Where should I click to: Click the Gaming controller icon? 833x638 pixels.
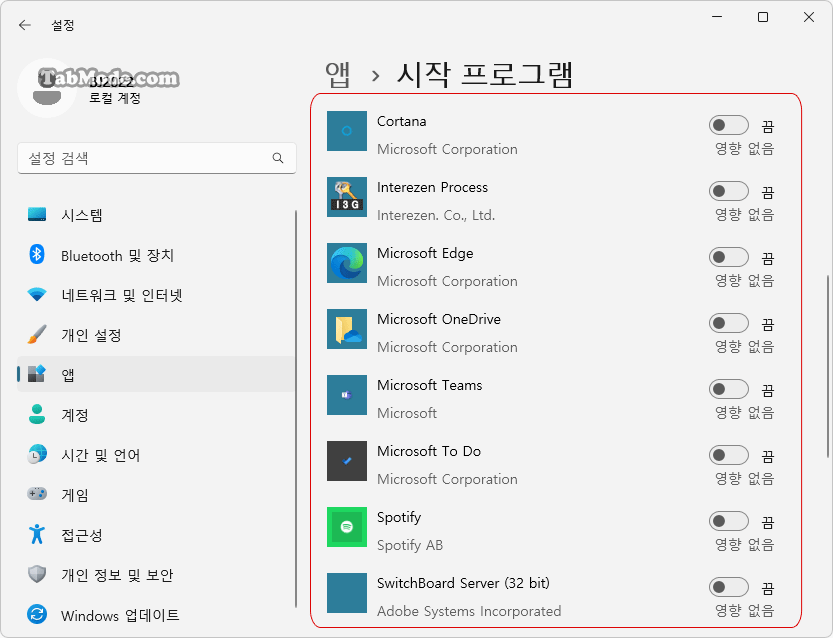37,494
